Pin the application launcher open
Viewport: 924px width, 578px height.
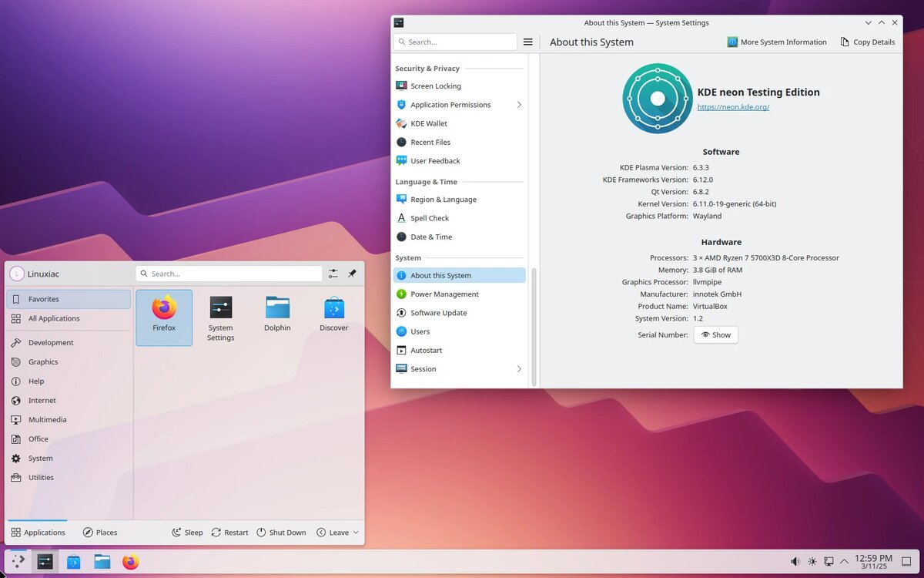(350, 273)
